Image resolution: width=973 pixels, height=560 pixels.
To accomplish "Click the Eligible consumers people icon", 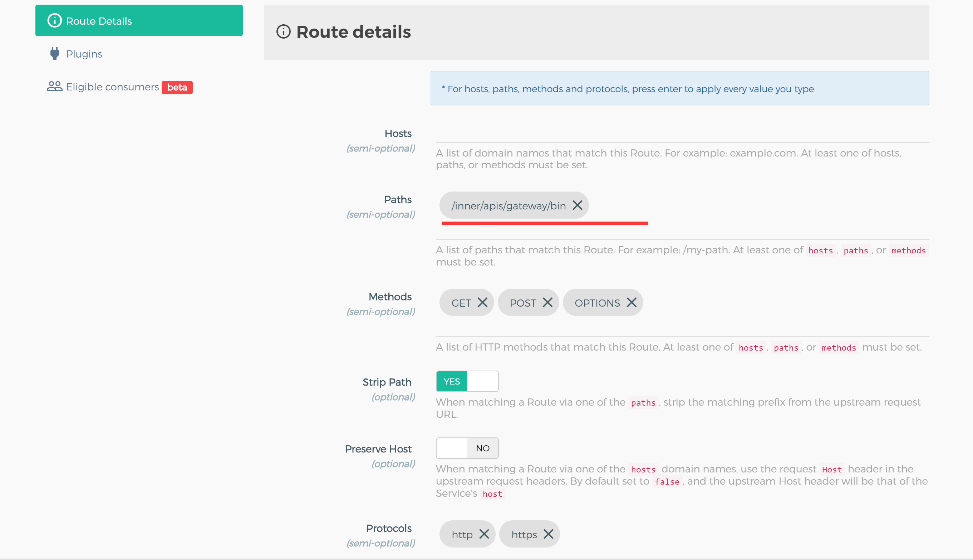I will (x=54, y=86).
